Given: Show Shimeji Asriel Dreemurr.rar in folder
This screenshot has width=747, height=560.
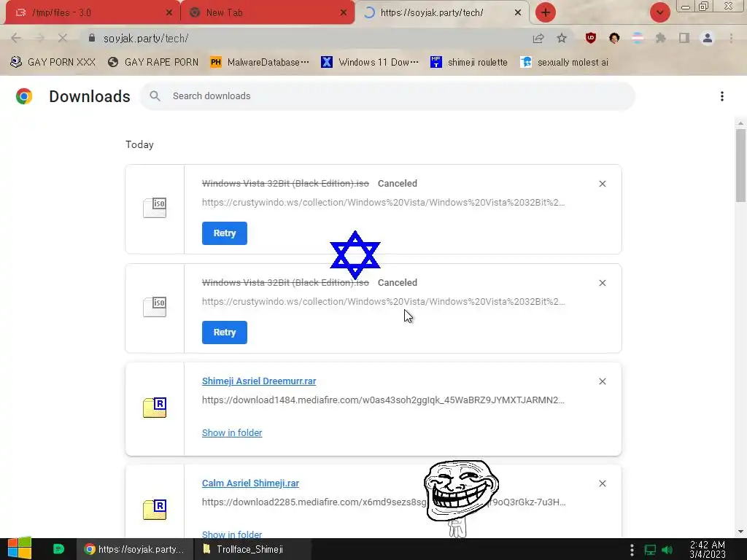Looking at the screenshot, I should (x=232, y=433).
